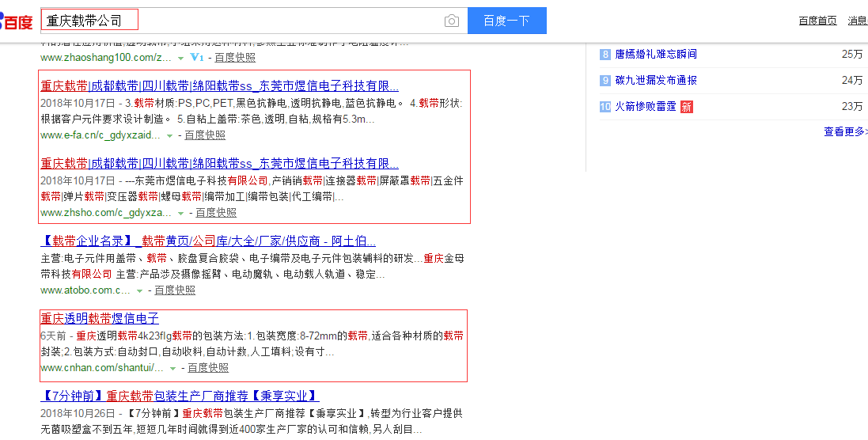
Task: Click the V1 verification badge icon
Action: coord(197,58)
